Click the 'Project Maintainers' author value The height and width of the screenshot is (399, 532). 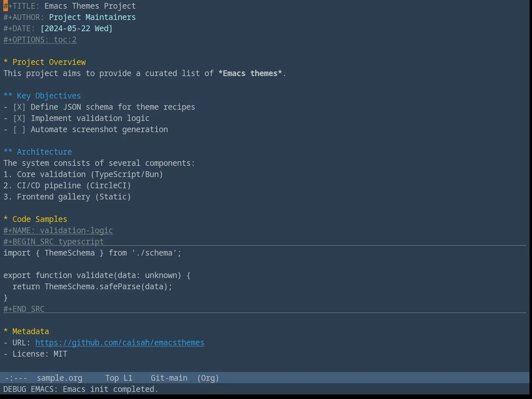tap(92, 17)
